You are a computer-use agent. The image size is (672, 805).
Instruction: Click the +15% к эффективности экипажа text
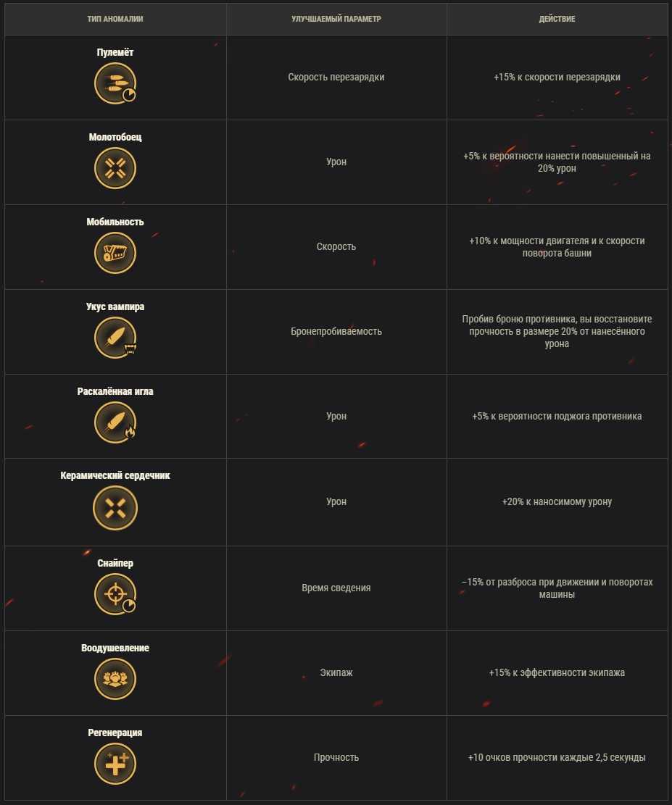557,672
